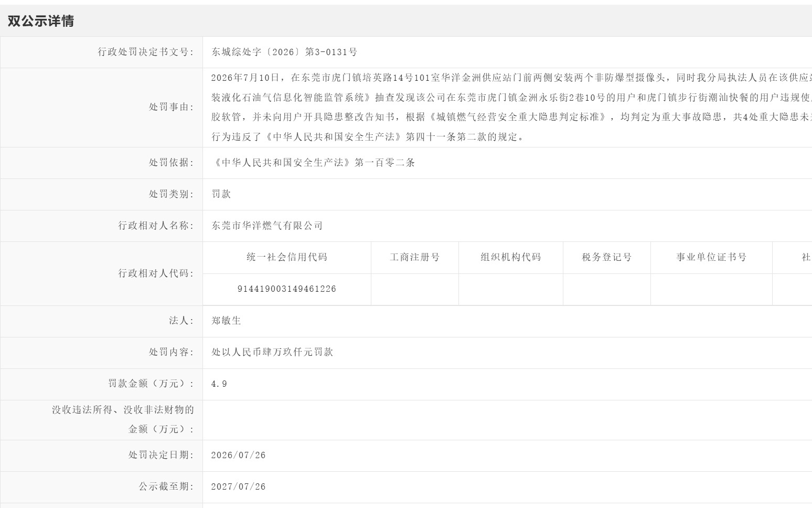Select credit code 914419003149461226
812x508 pixels.
[x=287, y=289]
